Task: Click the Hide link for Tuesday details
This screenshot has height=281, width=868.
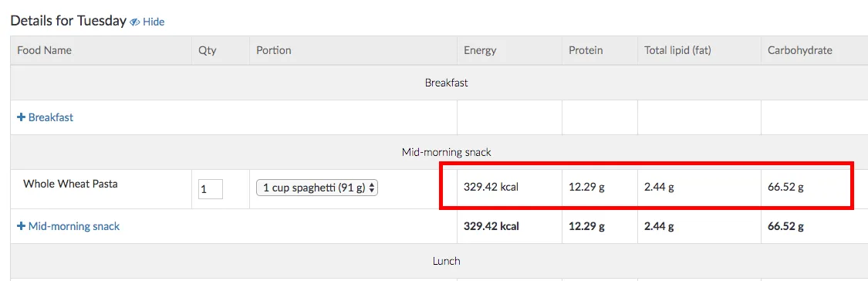Action: pos(154,22)
